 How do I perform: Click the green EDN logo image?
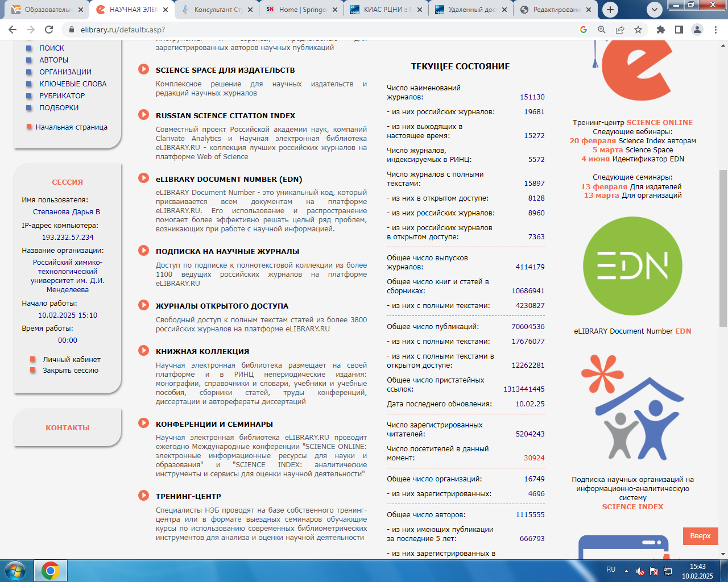coord(632,266)
